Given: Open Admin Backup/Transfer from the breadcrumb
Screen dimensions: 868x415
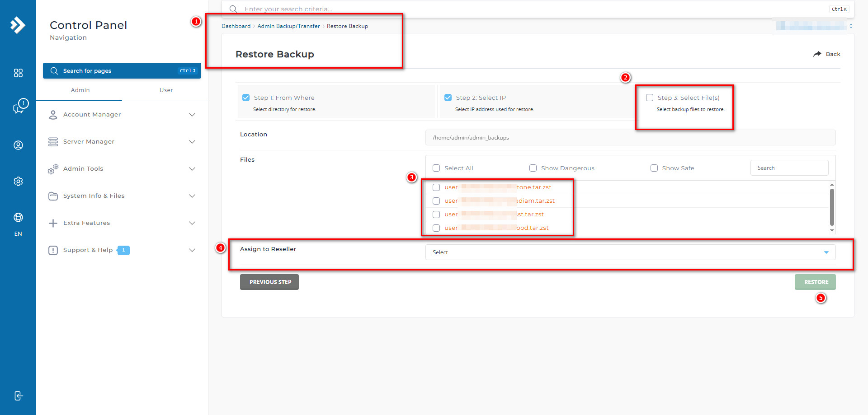Looking at the screenshot, I should [289, 26].
